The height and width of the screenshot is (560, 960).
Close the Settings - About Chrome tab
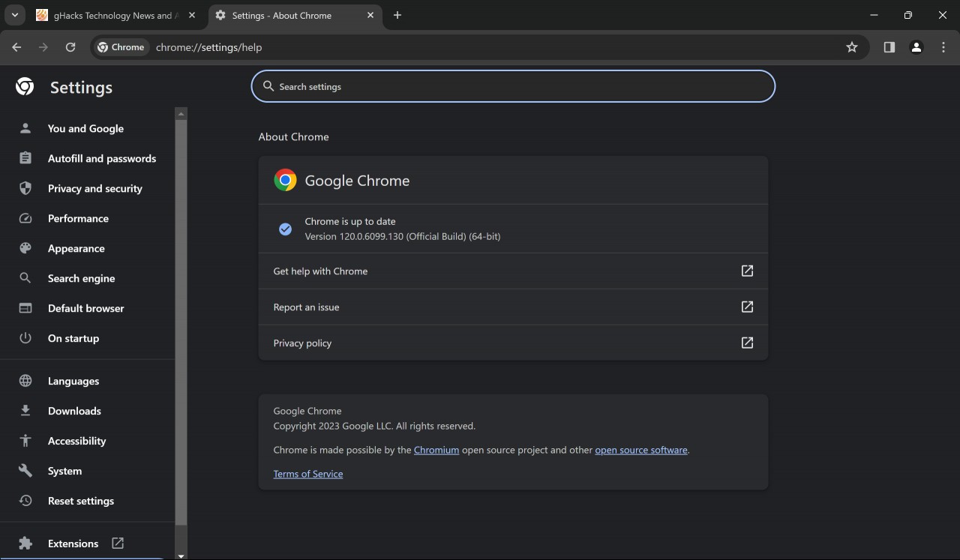(x=369, y=15)
